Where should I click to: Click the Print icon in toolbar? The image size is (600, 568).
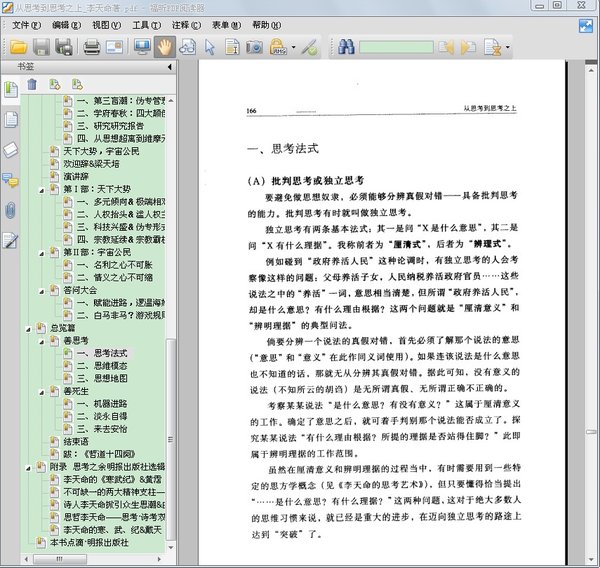[91, 46]
